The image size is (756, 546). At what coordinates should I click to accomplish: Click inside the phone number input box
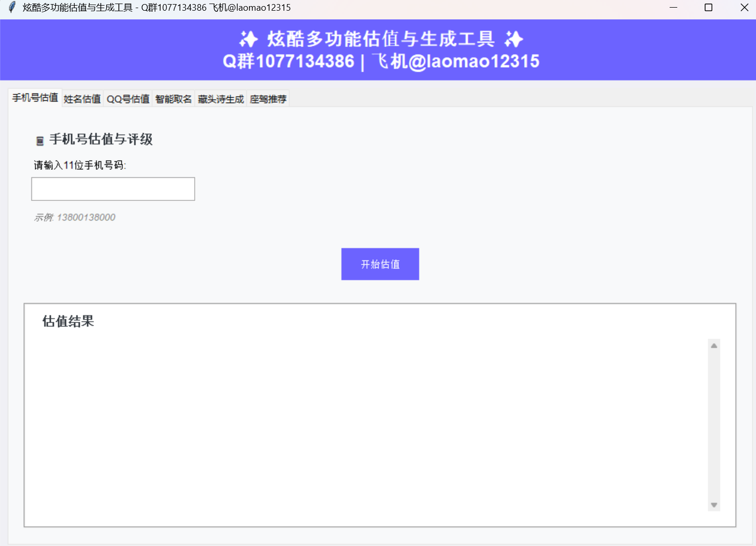click(x=112, y=189)
